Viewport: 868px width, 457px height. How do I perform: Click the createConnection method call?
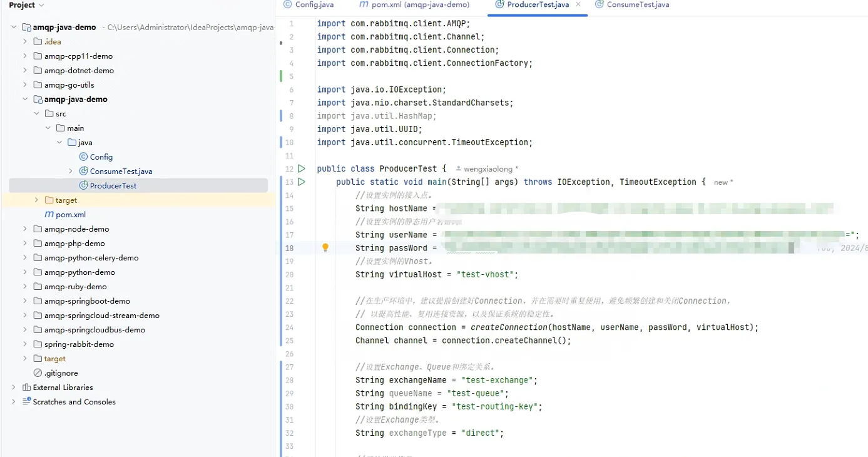tap(509, 327)
